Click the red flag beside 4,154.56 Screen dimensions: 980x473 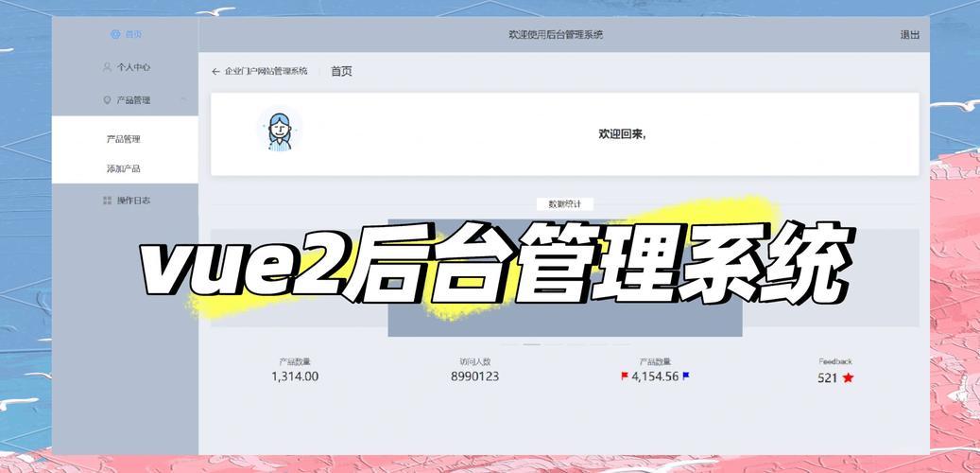625,376
